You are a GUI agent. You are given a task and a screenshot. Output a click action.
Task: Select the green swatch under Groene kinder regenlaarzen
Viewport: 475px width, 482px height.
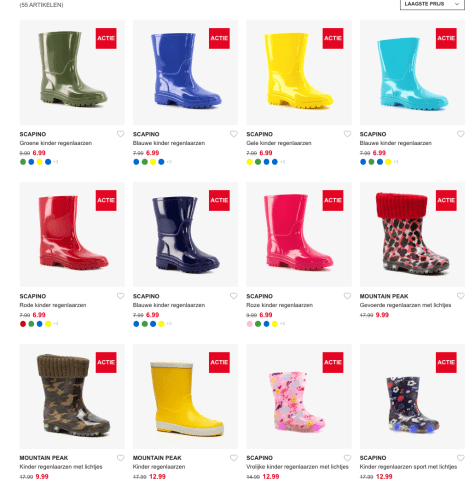[23, 162]
